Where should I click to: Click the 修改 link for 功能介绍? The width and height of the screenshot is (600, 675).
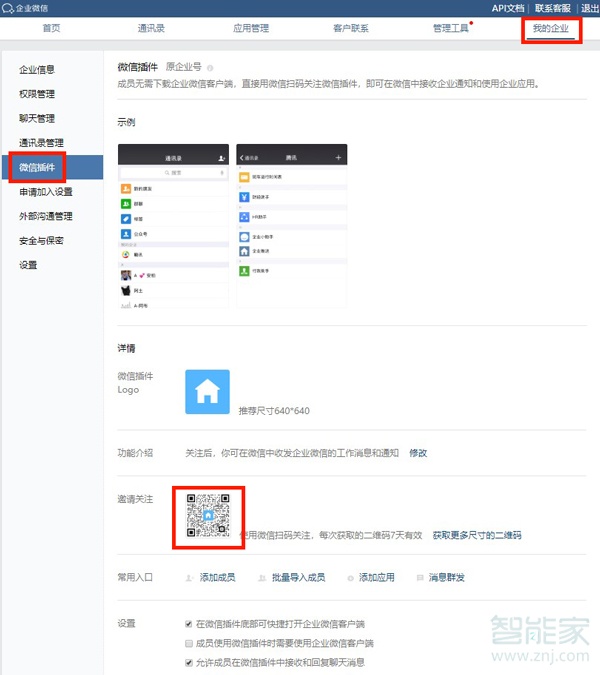click(418, 452)
